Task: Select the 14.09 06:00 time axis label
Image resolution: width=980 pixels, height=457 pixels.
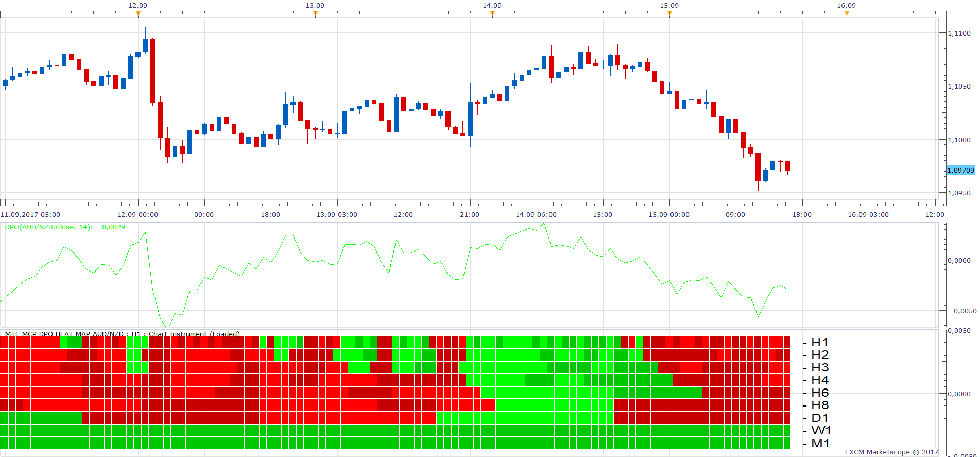Action: tap(536, 214)
